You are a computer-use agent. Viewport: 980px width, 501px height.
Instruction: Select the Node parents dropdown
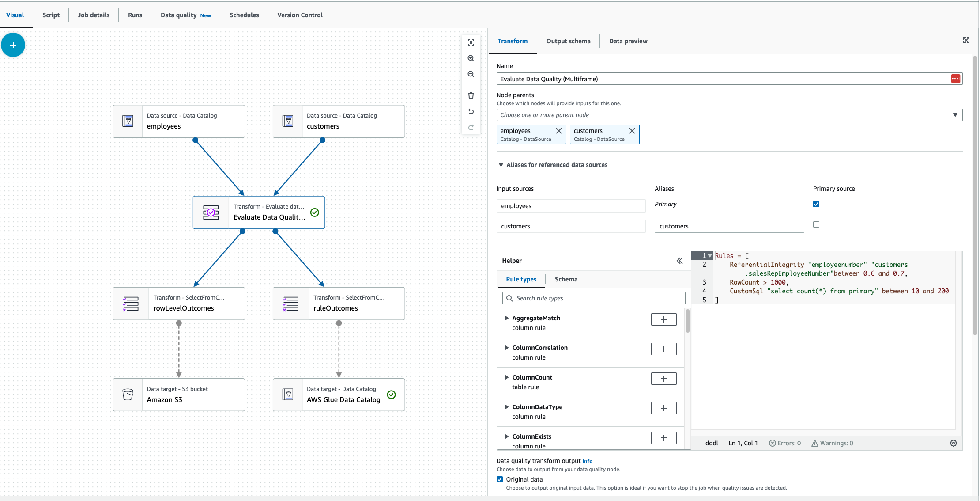tap(729, 114)
